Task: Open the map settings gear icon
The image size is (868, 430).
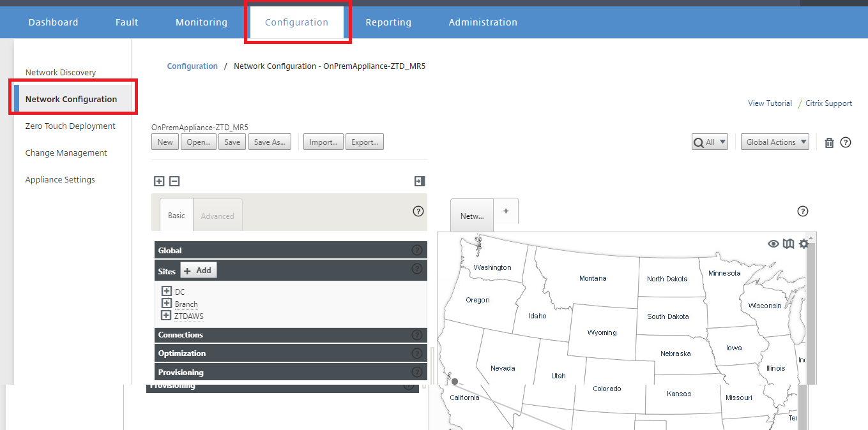Action: 803,244
